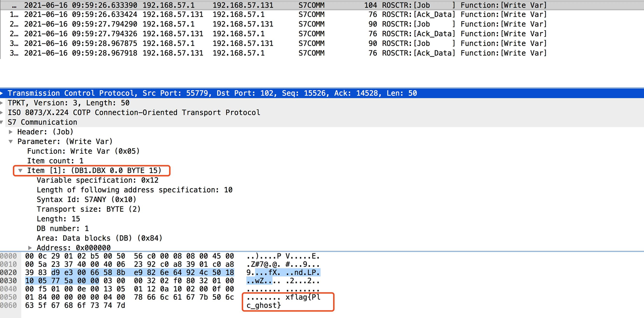Click highlighted hex bytes d9 e3 00 66
This screenshot has width=644, height=318.
point(75,273)
